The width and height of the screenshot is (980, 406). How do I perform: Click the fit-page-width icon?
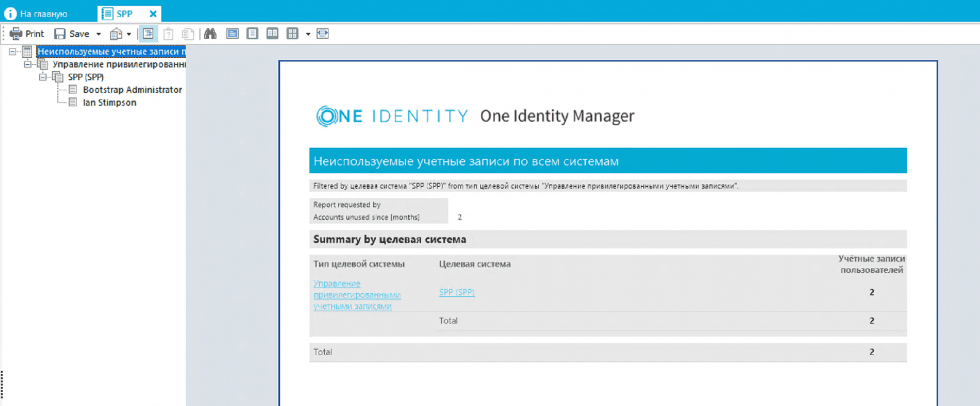click(x=322, y=34)
